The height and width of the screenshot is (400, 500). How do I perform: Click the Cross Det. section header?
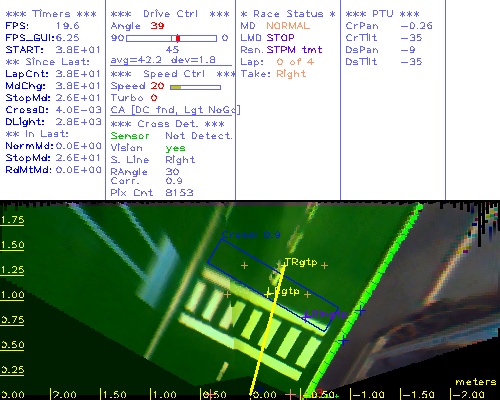point(167,124)
